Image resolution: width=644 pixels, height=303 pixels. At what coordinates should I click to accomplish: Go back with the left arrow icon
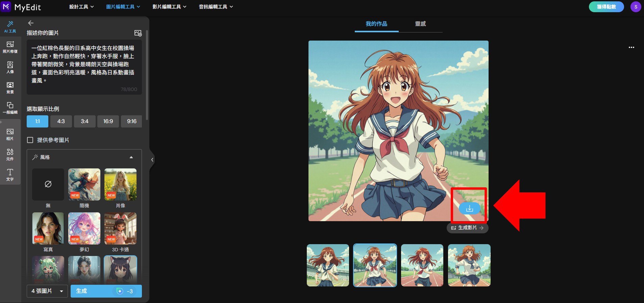coord(31,23)
